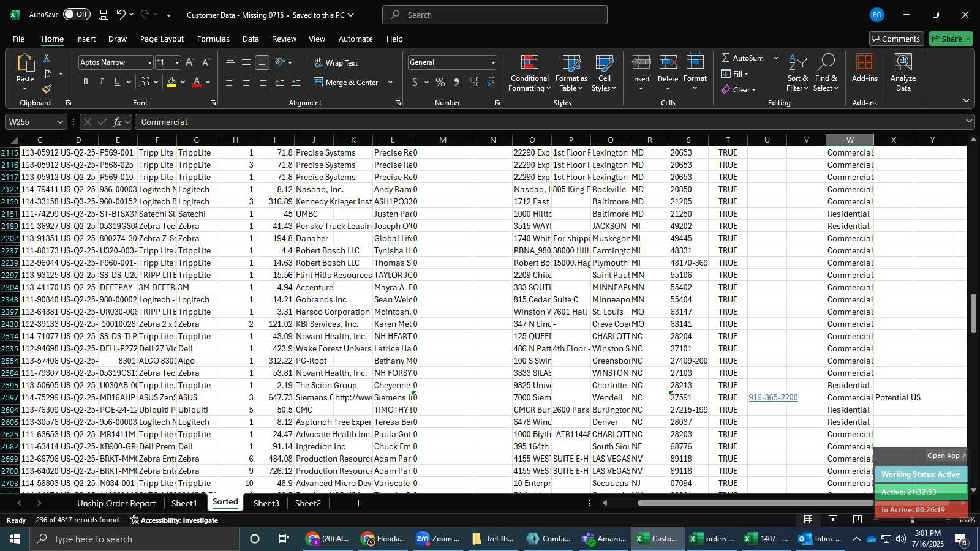Image resolution: width=980 pixels, height=551 pixels.
Task: Open Cell Styles gallery
Action: 605,73
